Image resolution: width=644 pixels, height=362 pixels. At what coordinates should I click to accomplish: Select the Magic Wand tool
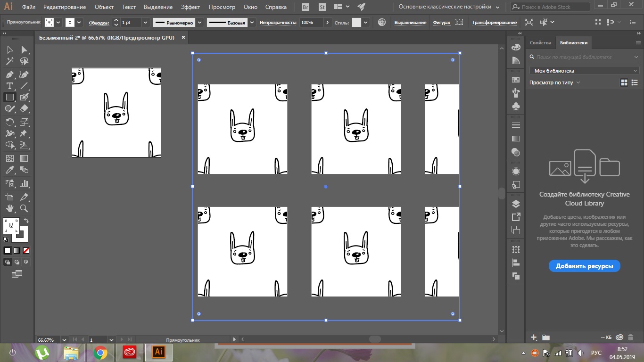coord(9,61)
